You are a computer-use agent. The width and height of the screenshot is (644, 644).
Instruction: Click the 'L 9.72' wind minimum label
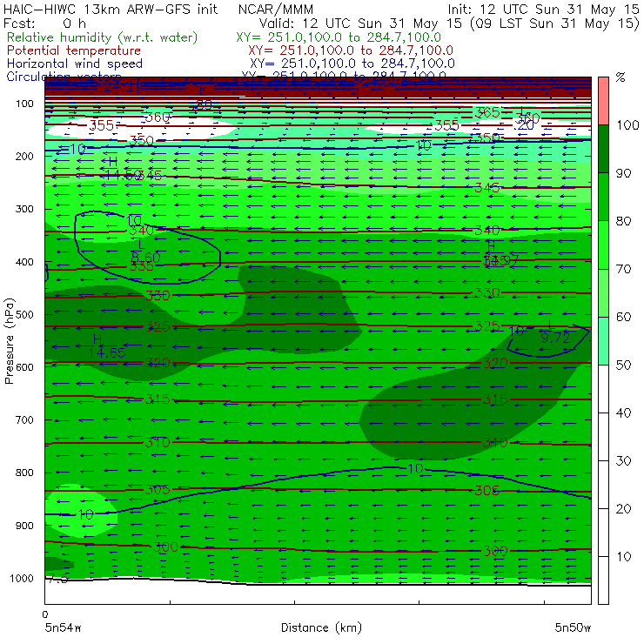click(x=555, y=332)
